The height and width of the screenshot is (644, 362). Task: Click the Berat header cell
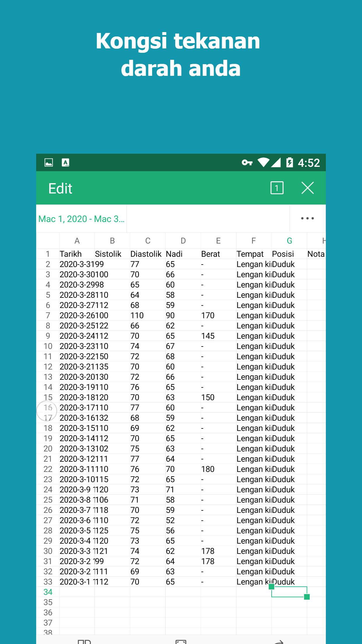(218, 254)
